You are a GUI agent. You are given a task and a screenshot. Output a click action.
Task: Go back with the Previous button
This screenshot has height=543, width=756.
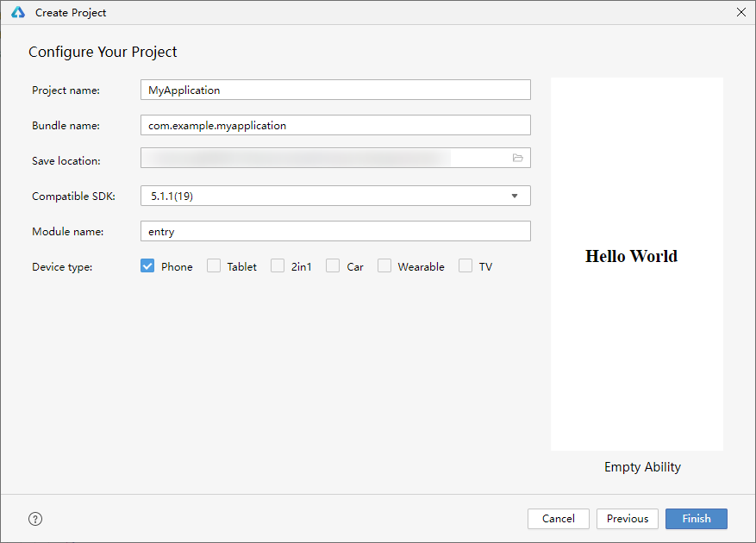pos(628,519)
